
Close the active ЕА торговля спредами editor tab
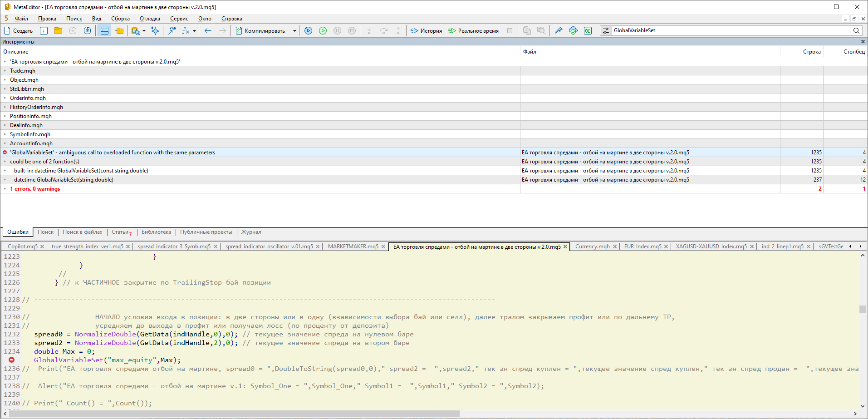tap(565, 246)
